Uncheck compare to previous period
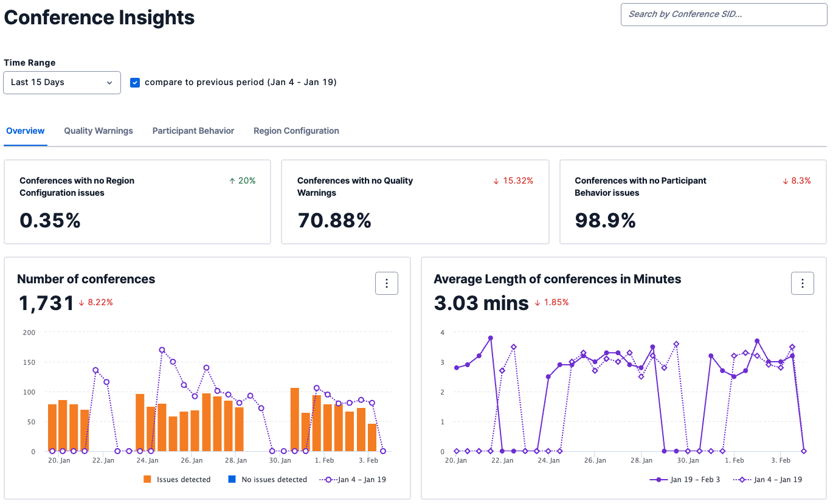 pos(135,82)
